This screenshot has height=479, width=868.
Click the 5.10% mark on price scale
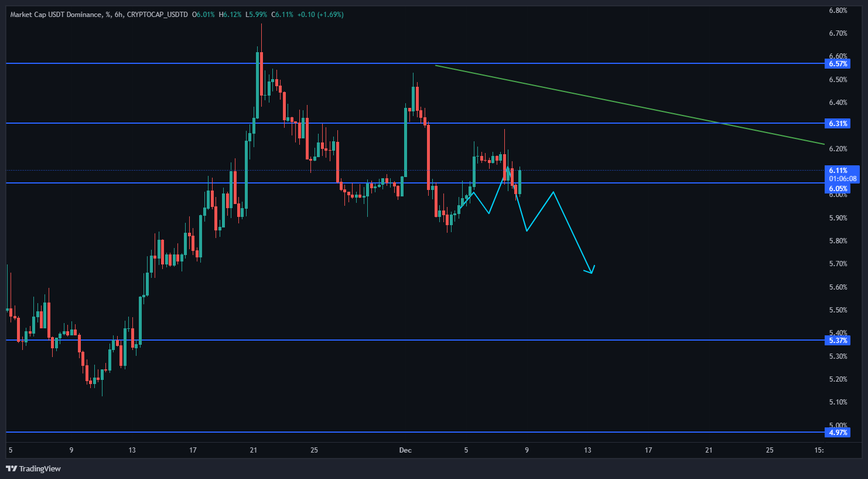pyautogui.click(x=838, y=402)
